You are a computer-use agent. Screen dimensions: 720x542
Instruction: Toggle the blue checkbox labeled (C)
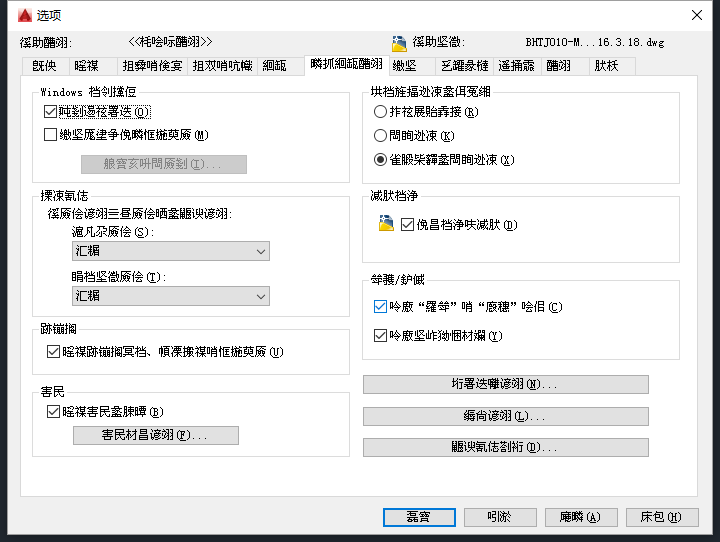[380, 306]
